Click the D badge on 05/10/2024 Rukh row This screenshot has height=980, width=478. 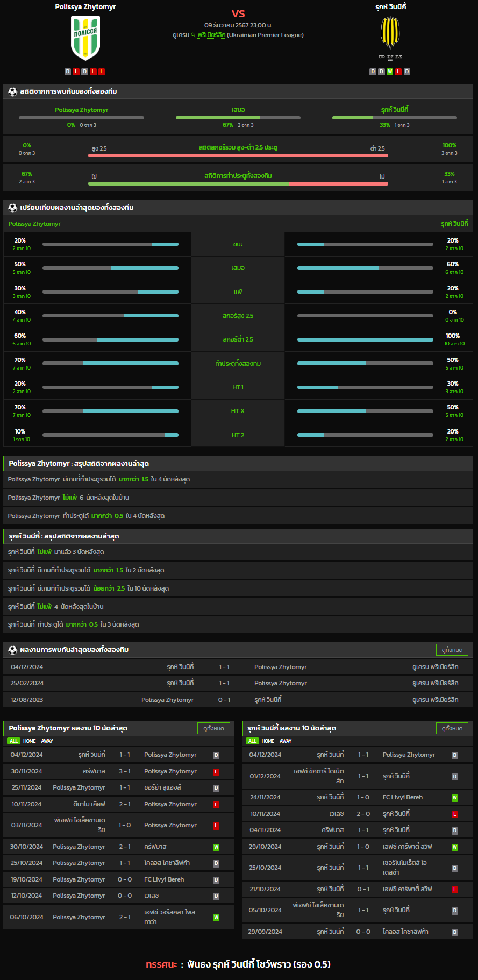pos(455,911)
